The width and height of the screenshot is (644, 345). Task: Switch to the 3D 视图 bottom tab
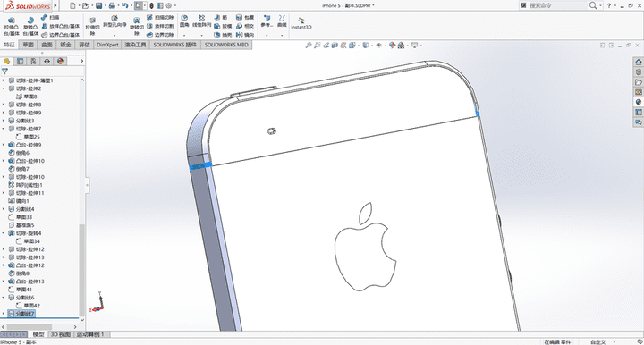click(61, 334)
